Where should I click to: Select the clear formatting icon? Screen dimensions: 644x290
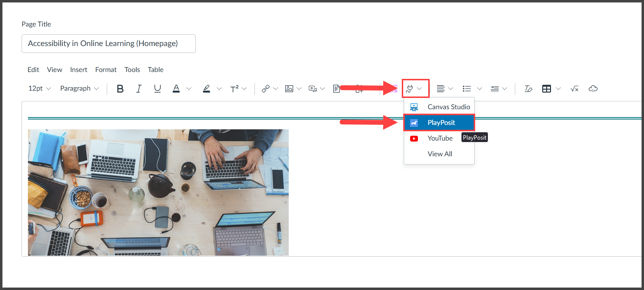[x=528, y=89]
